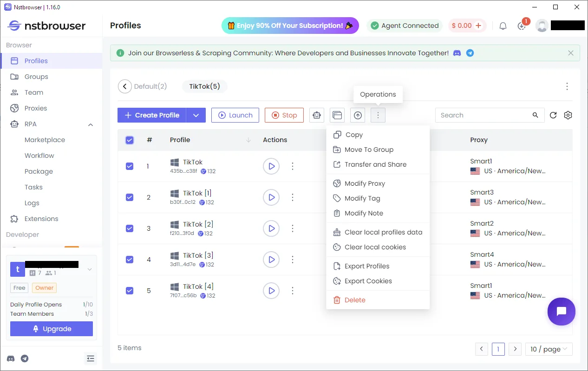The height and width of the screenshot is (371, 588).
Task: Toggle the select-all header checkbox
Action: click(x=130, y=140)
